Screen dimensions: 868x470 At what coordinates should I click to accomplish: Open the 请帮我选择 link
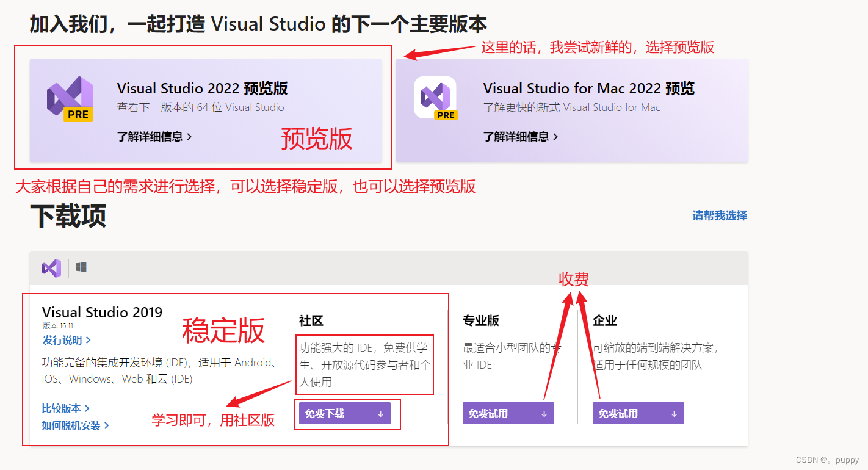tap(718, 215)
